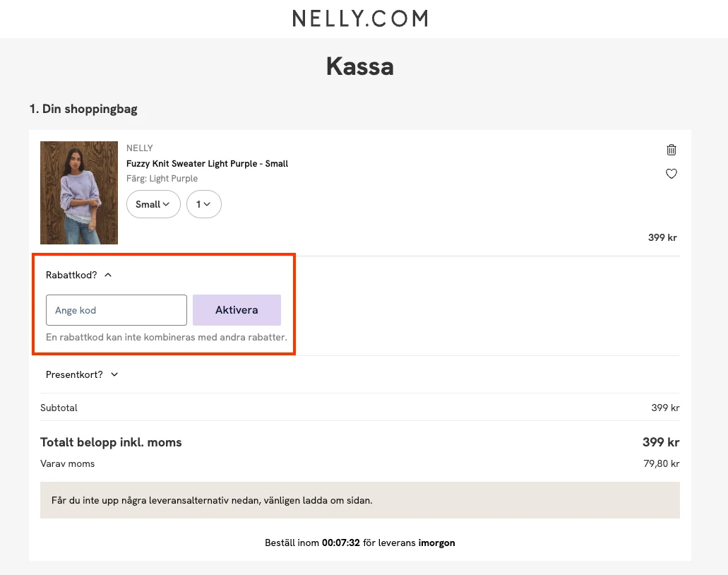Open the size dropdown showing Small
This screenshot has width=728, height=575.
[153, 204]
